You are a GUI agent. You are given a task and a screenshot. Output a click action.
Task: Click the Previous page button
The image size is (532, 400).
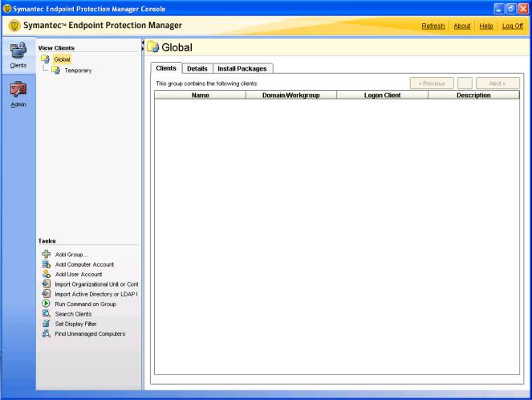[x=432, y=84]
